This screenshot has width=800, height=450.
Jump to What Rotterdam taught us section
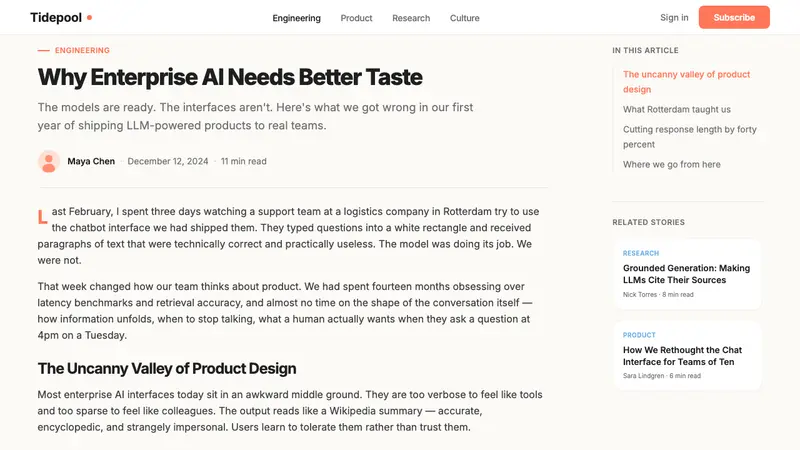[677, 109]
